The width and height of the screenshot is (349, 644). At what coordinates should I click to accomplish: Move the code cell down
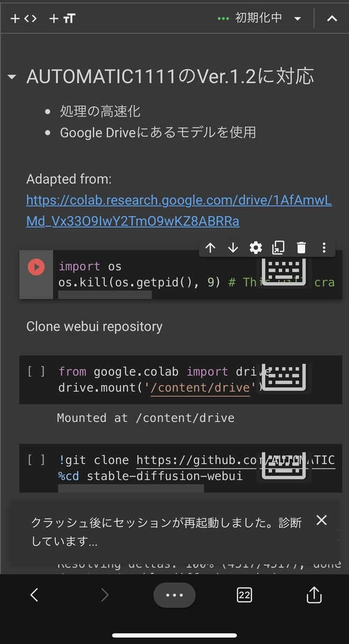233,247
